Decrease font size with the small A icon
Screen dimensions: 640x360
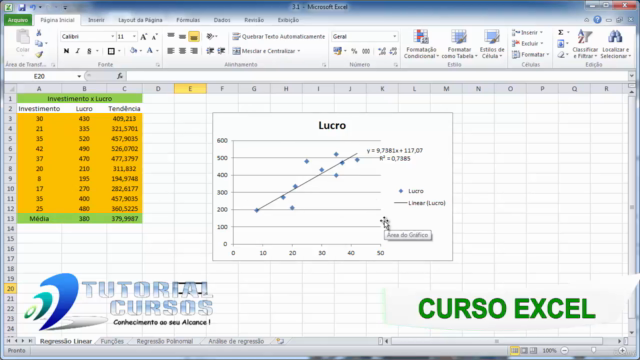tap(154, 37)
